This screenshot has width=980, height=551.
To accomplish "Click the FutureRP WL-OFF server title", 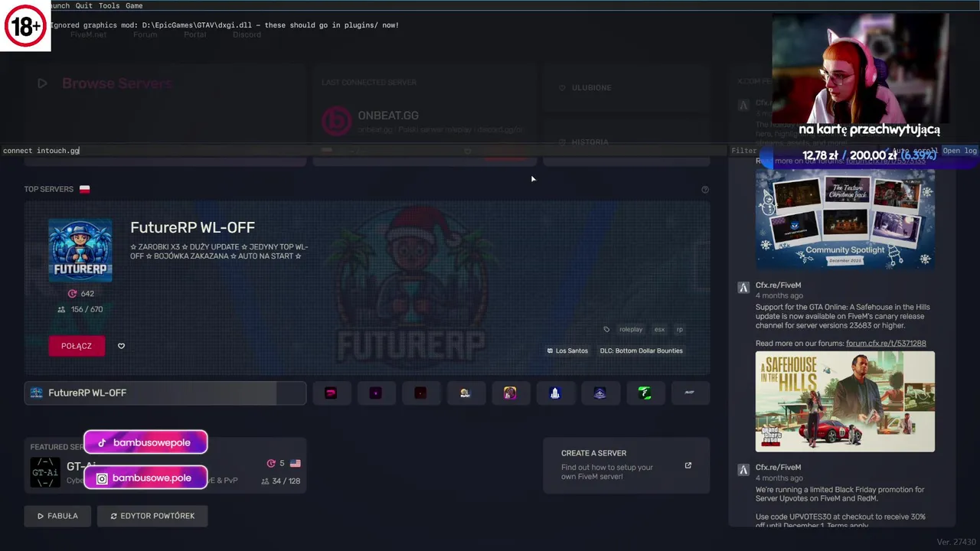I will (192, 227).
